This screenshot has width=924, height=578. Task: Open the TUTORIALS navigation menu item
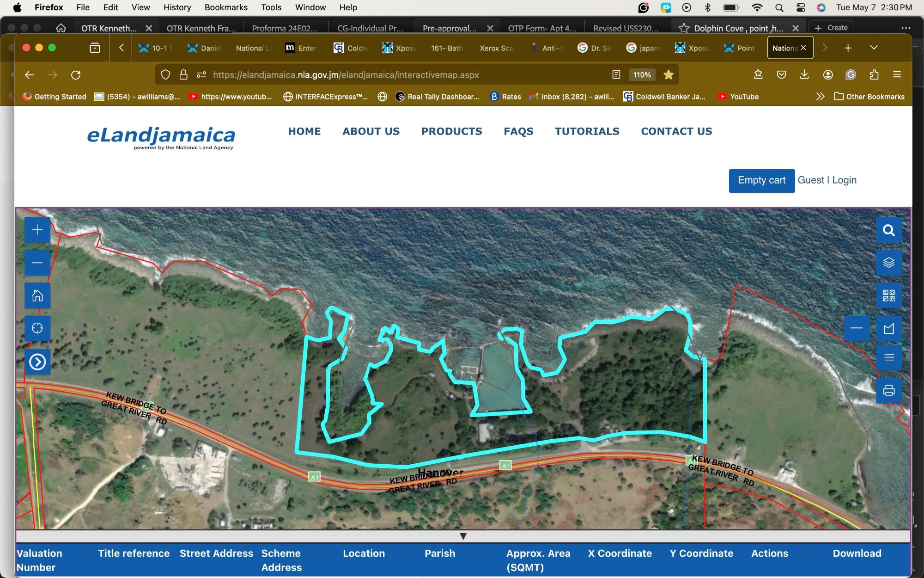(x=587, y=131)
